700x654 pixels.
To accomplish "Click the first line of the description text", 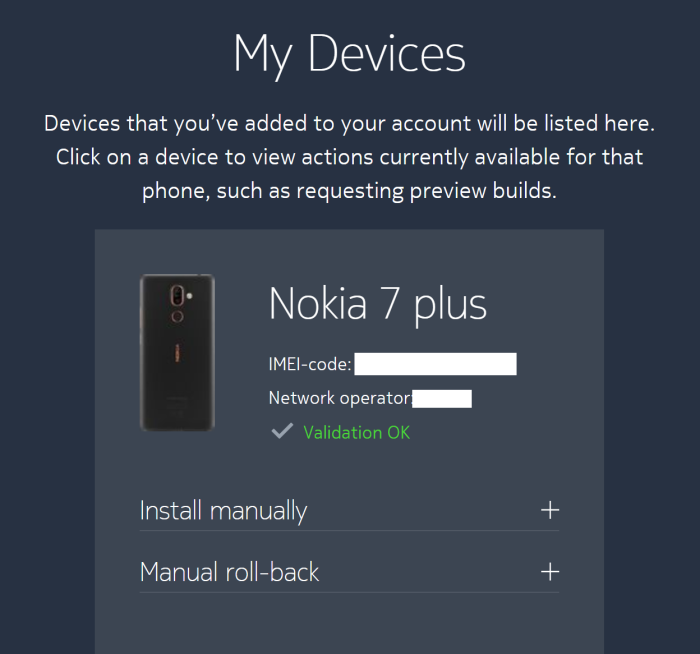I will pos(349,125).
